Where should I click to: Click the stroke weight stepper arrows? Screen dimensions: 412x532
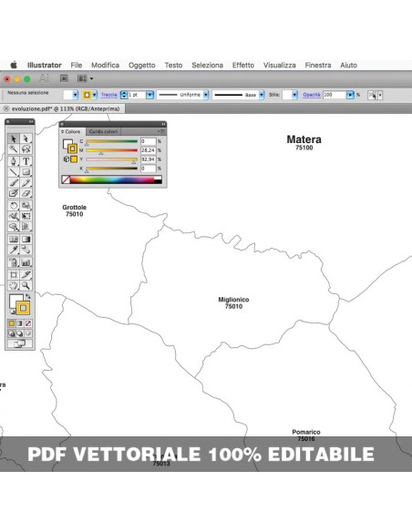click(x=124, y=95)
